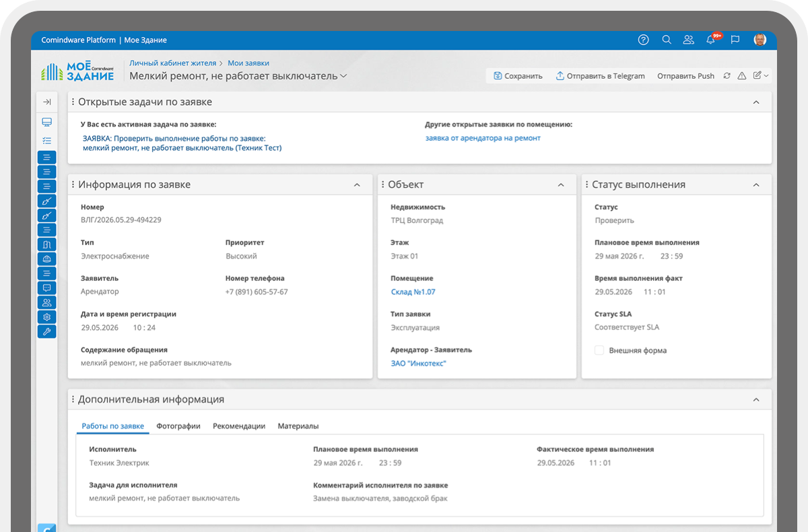Open the checklist tasks icon in sidebar
The image size is (808, 532).
click(x=46, y=141)
